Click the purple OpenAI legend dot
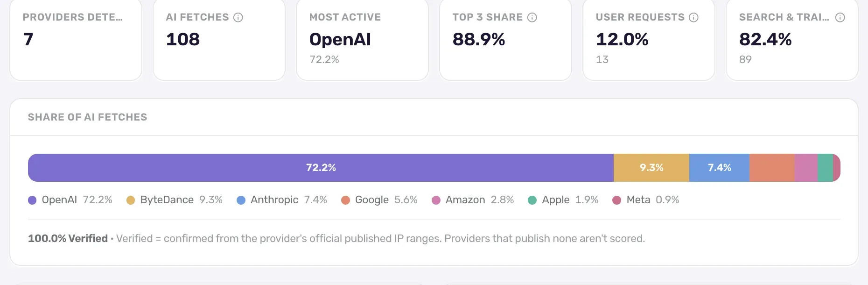868x285 pixels. [32, 200]
